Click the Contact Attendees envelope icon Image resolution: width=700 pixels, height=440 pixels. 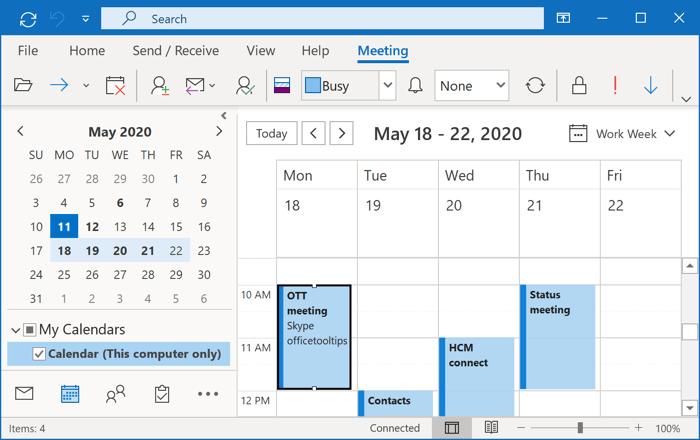[195, 85]
